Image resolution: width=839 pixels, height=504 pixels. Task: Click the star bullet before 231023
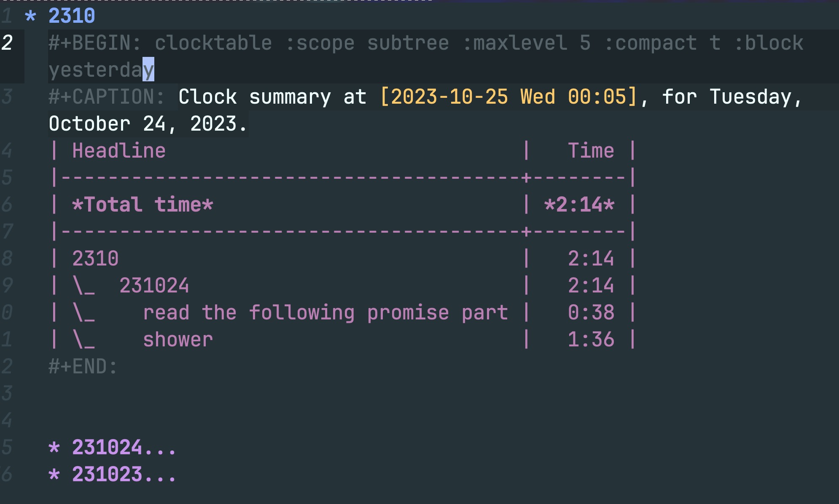tap(54, 475)
